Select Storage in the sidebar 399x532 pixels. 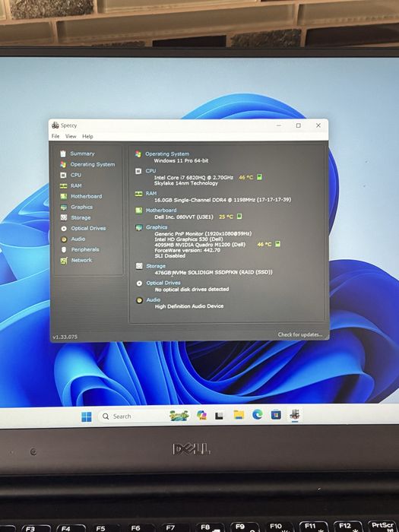pyautogui.click(x=81, y=217)
